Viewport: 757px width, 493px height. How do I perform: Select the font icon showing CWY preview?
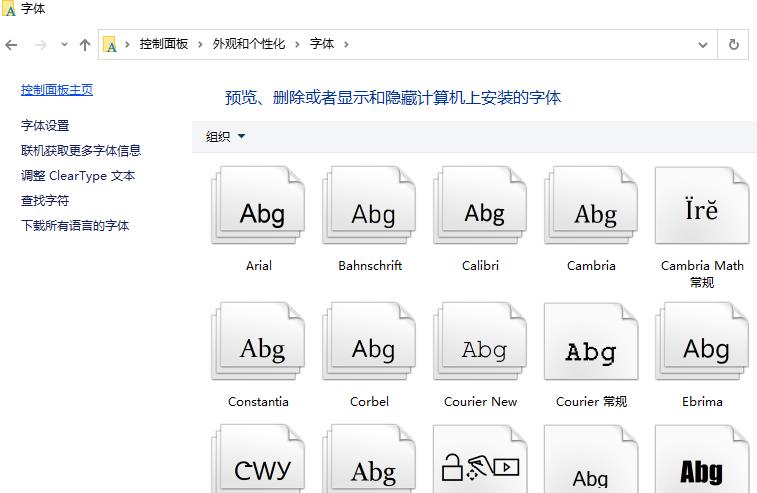[258, 459]
